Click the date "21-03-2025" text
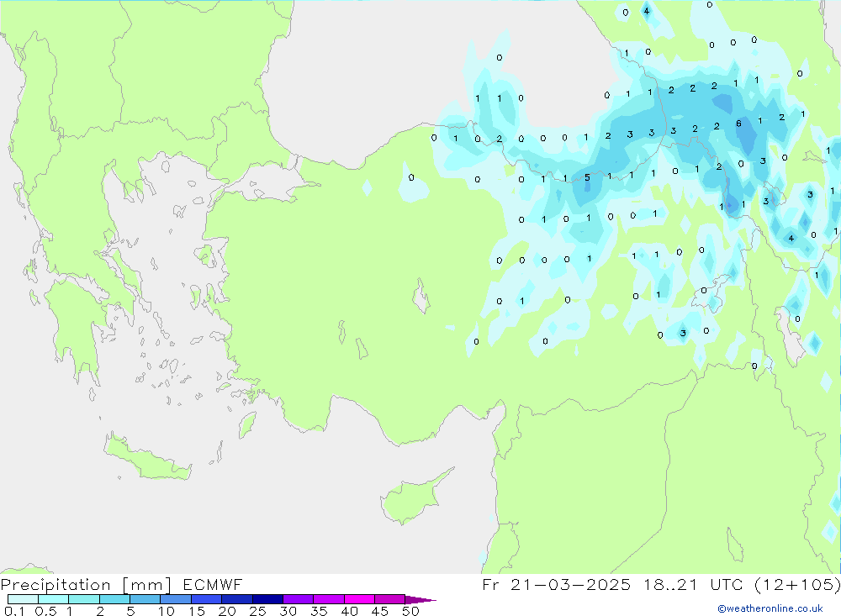 [x=570, y=584]
